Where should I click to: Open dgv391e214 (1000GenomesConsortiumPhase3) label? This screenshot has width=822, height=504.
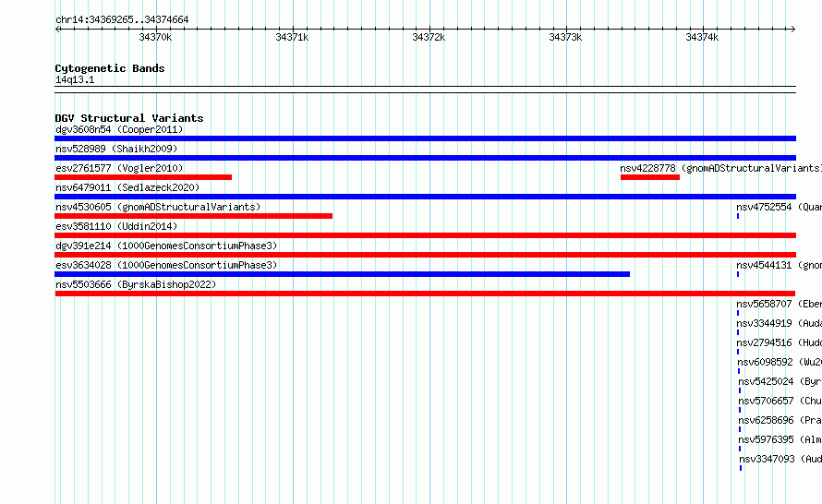click(166, 246)
